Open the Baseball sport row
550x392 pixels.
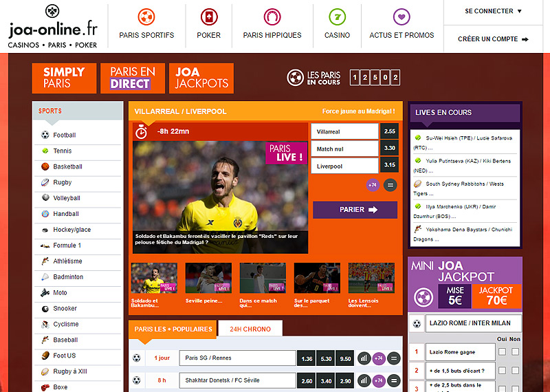[x=78, y=340]
